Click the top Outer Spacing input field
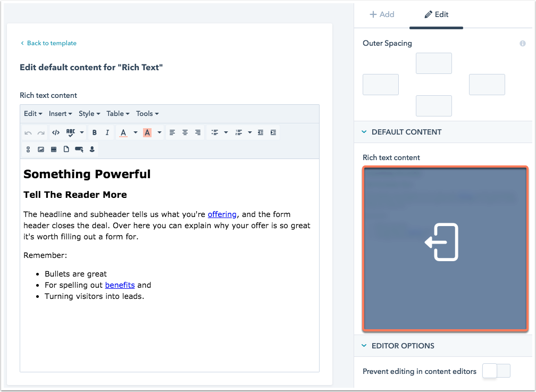The height and width of the screenshot is (392, 536). coord(433,63)
